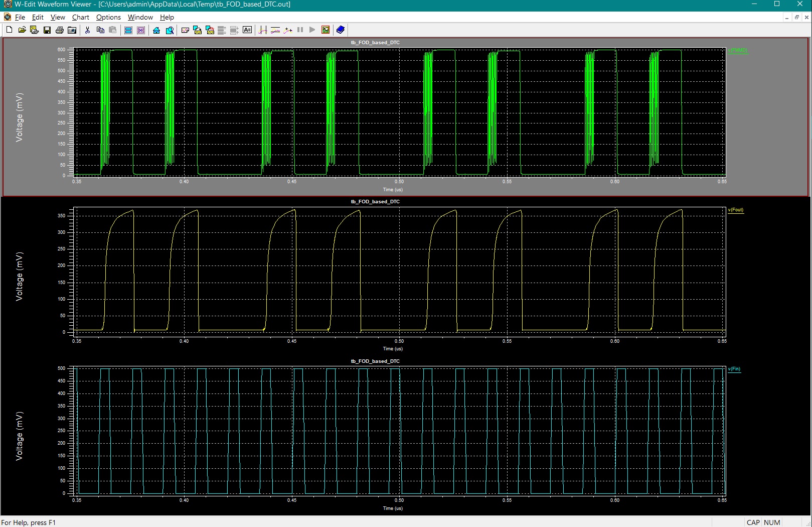
Task: Click the Print waveform icon
Action: [60, 30]
